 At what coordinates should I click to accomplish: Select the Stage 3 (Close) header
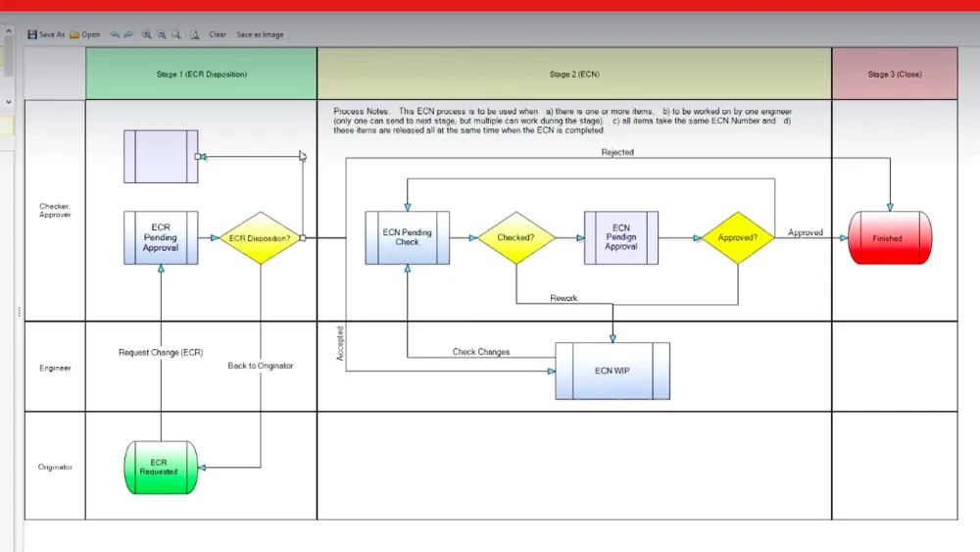[x=895, y=74]
